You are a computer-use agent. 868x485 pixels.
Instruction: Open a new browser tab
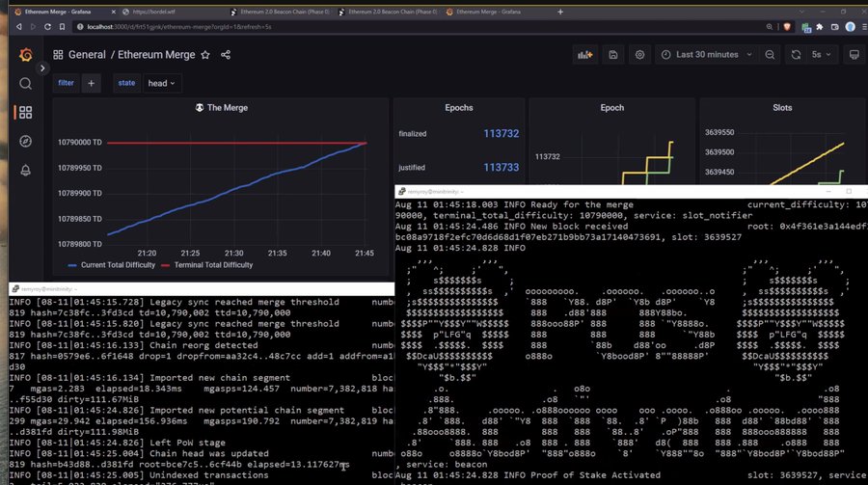tap(560, 12)
